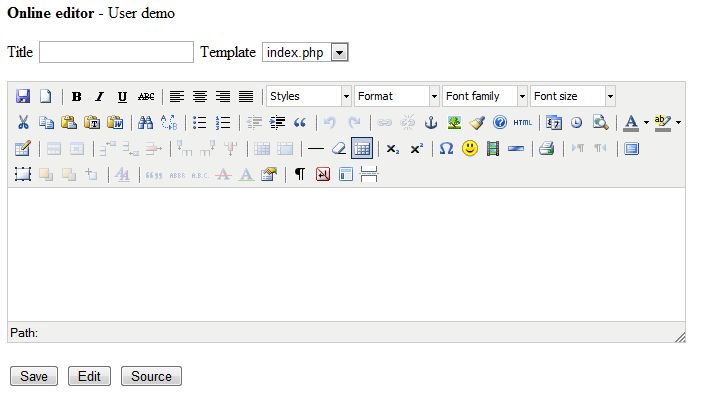706x404 pixels.
Task: Toggle underline formatting
Action: click(122, 97)
